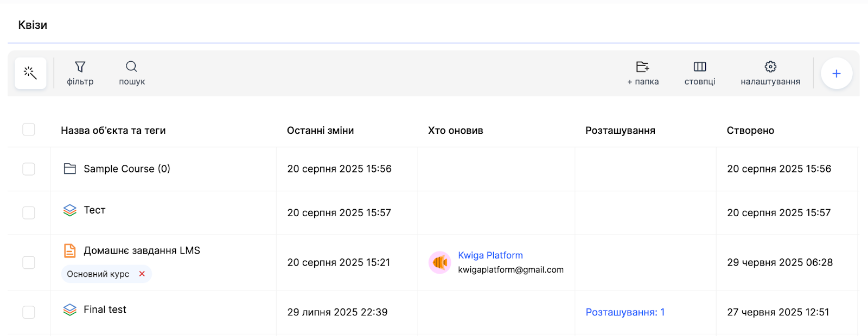Open the Розташування: 1 link
This screenshot has height=336, width=868.
(x=625, y=312)
